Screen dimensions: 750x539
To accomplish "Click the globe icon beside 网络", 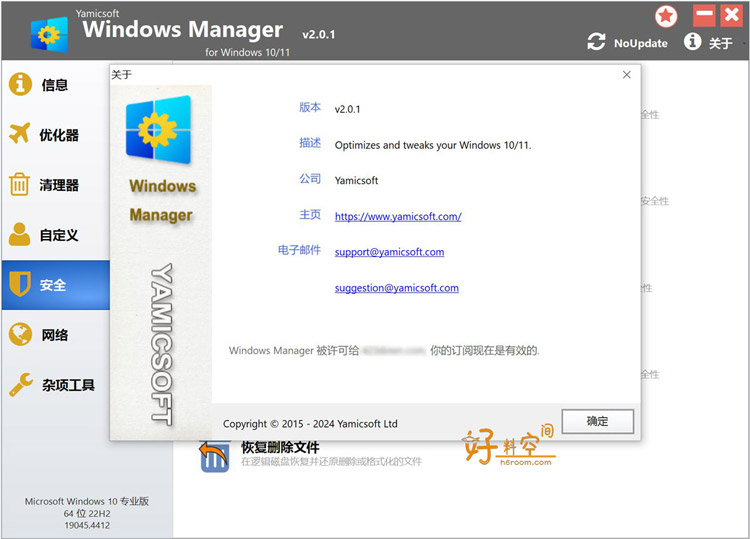I will (20, 334).
